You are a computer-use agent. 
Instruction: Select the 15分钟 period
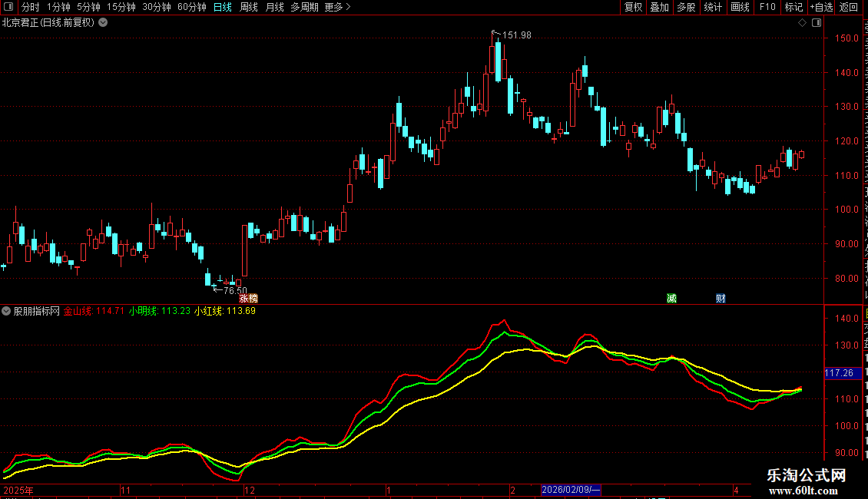[121, 7]
